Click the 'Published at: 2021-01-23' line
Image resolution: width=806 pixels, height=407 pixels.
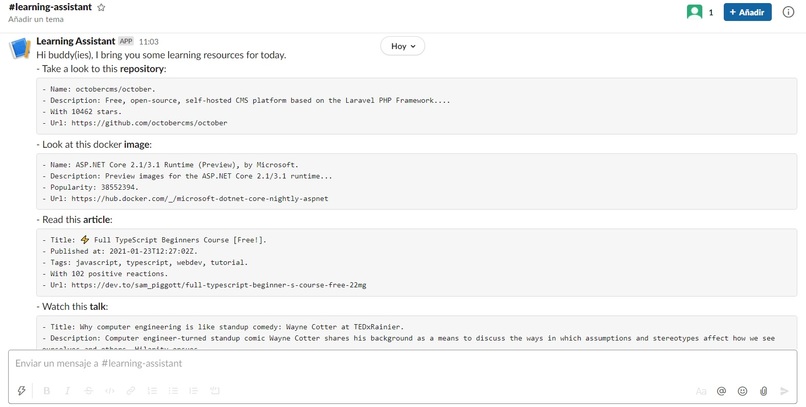(120, 251)
